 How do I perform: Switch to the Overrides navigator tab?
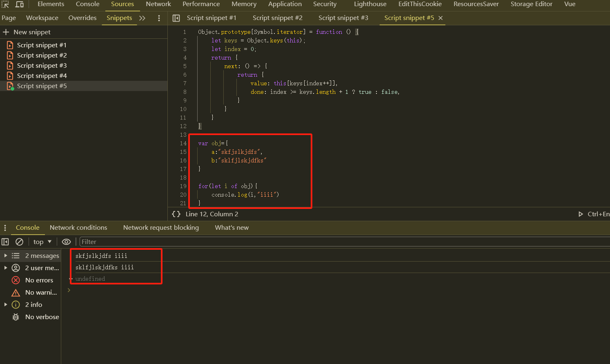tap(82, 18)
